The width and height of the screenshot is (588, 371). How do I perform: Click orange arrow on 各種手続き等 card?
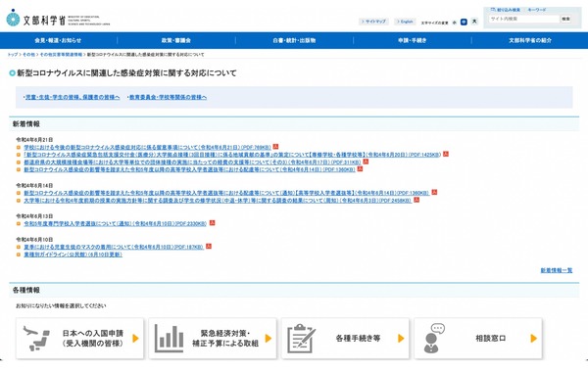tap(401, 339)
